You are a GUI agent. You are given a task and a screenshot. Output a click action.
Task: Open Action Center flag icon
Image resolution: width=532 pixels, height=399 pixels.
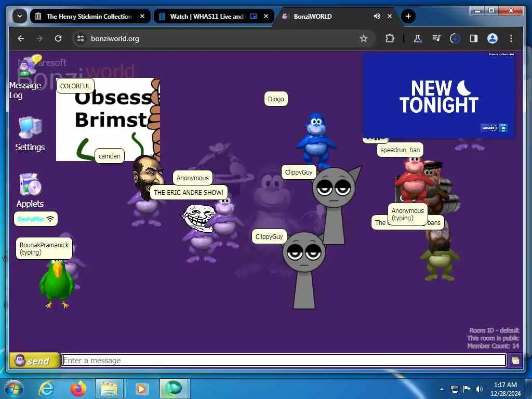(467, 389)
